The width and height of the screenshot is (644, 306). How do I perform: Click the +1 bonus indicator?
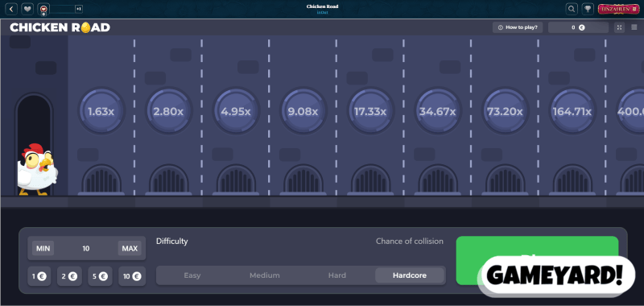79,9
